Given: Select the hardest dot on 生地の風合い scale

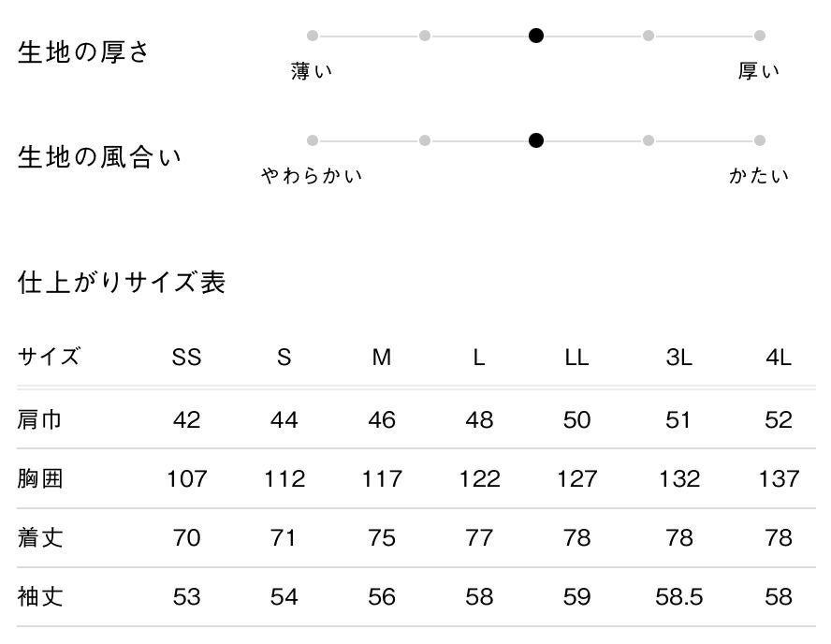Looking at the screenshot, I should click(760, 141).
